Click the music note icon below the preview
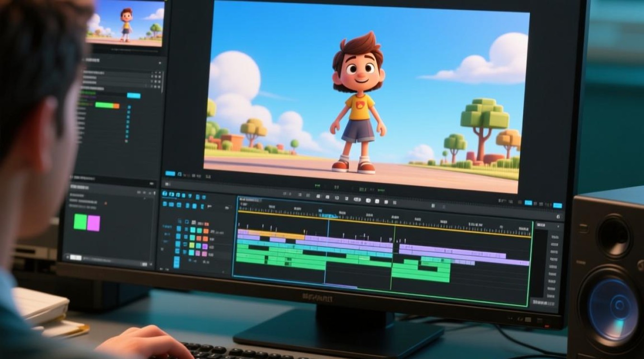Screen dimensions: 644x359 coord(180,174)
